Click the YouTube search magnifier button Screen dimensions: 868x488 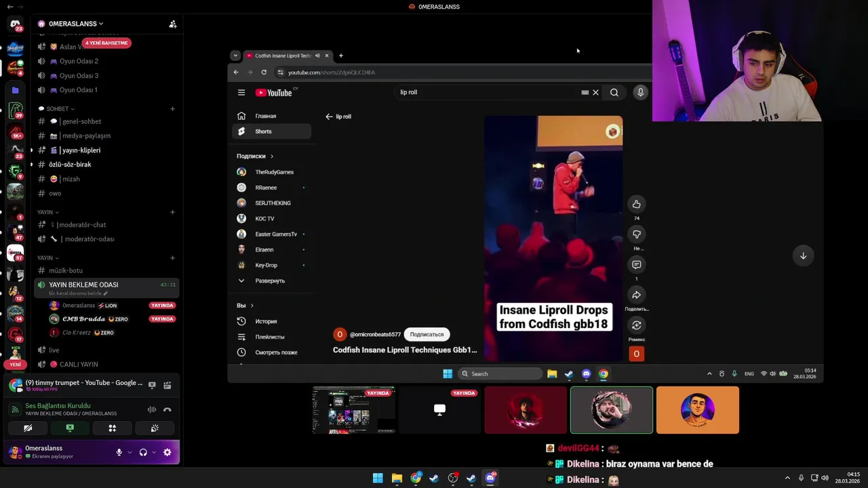point(614,93)
